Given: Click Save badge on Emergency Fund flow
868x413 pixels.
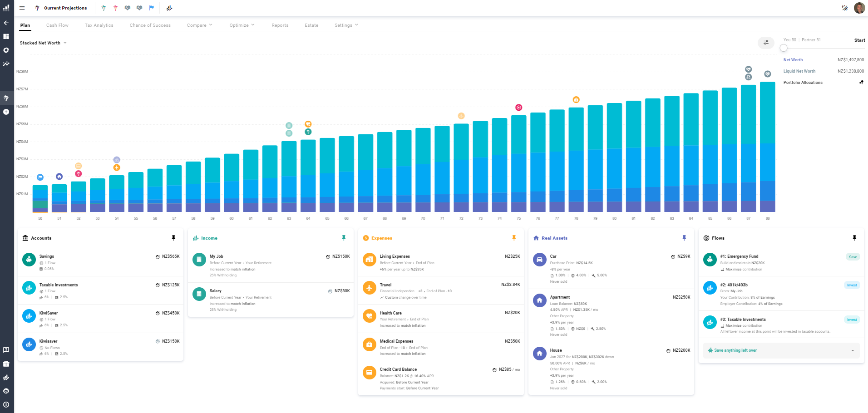Looking at the screenshot, I should pyautogui.click(x=853, y=257).
